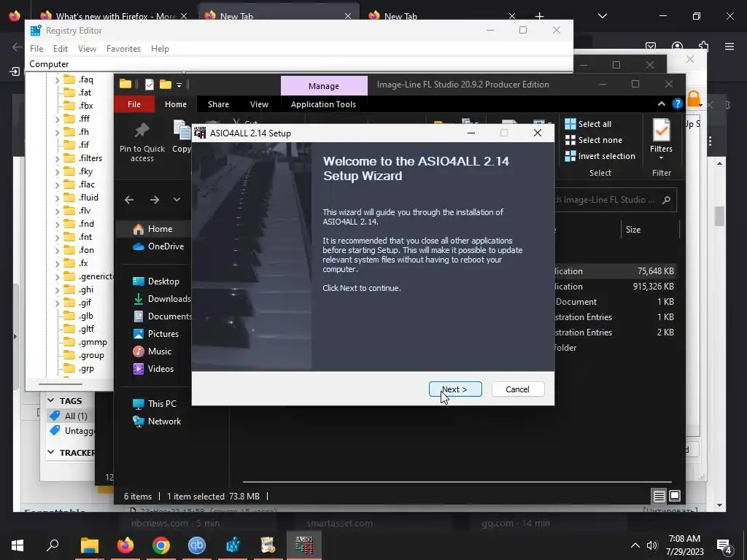The height and width of the screenshot is (560, 747).
Task: Open View menu in Registry Editor
Action: coord(88,49)
